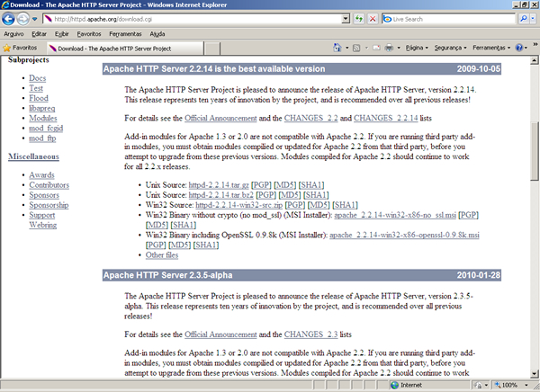This screenshot has height=392, width=540.
Task: Click the vertical scrollbar up arrow
Action: [x=534, y=60]
